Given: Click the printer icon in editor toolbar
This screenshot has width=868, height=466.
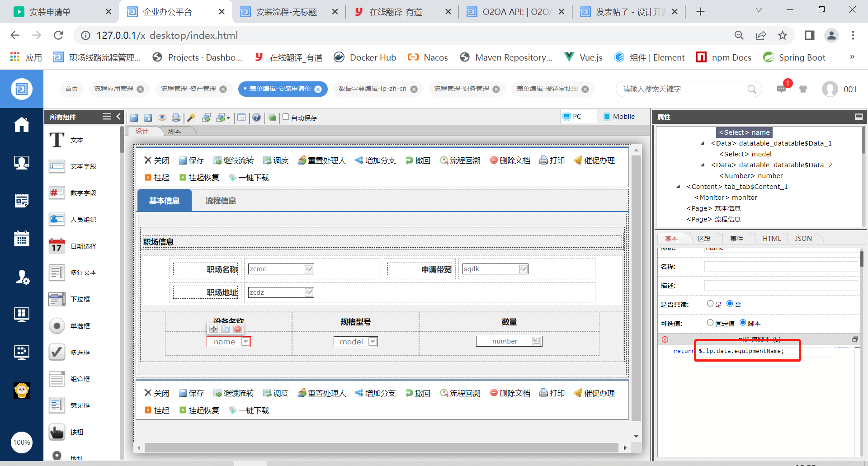Looking at the screenshot, I should [x=176, y=118].
